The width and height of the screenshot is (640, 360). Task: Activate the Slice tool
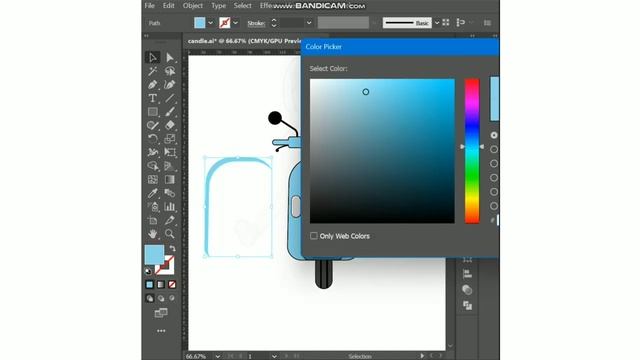point(170,220)
